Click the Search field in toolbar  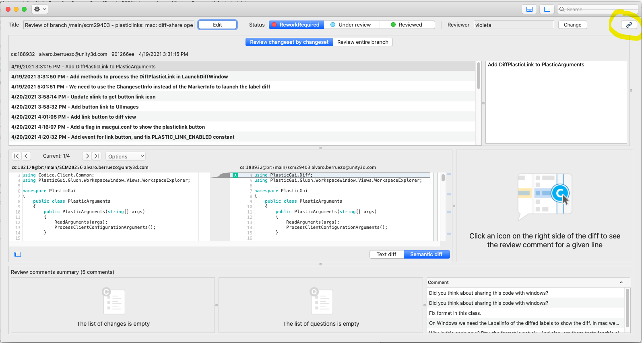[x=597, y=9]
